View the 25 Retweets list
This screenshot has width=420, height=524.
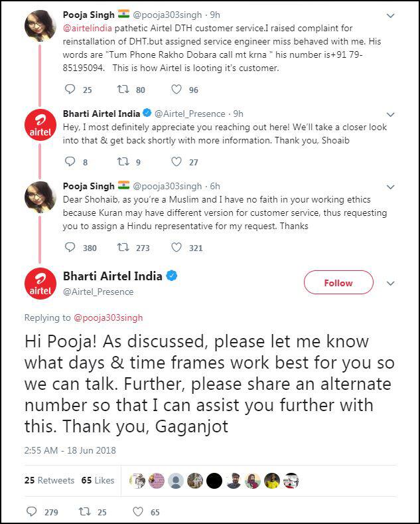click(x=50, y=480)
